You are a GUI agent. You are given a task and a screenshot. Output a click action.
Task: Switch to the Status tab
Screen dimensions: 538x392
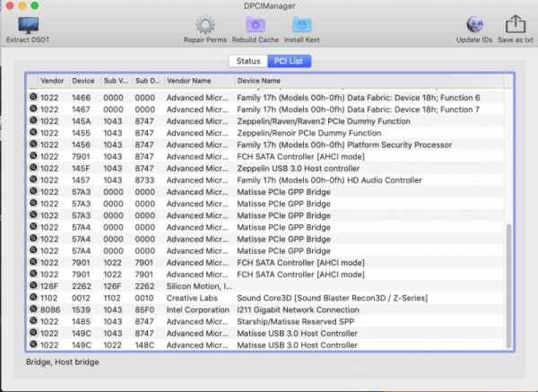coord(248,61)
